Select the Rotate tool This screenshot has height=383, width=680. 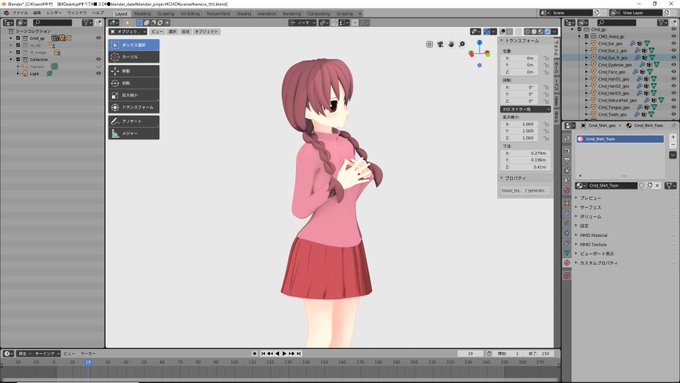click(x=134, y=83)
